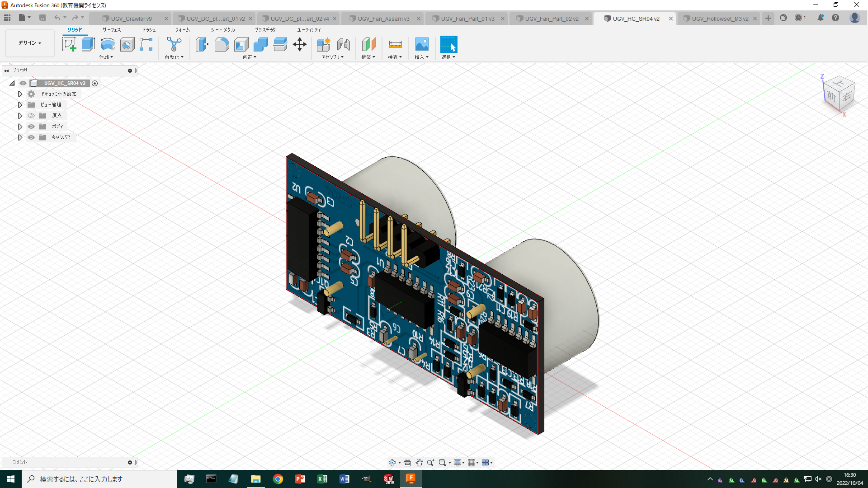Image resolution: width=868 pixels, height=488 pixels.
Task: Open Excel from the taskbar
Action: 322,479
